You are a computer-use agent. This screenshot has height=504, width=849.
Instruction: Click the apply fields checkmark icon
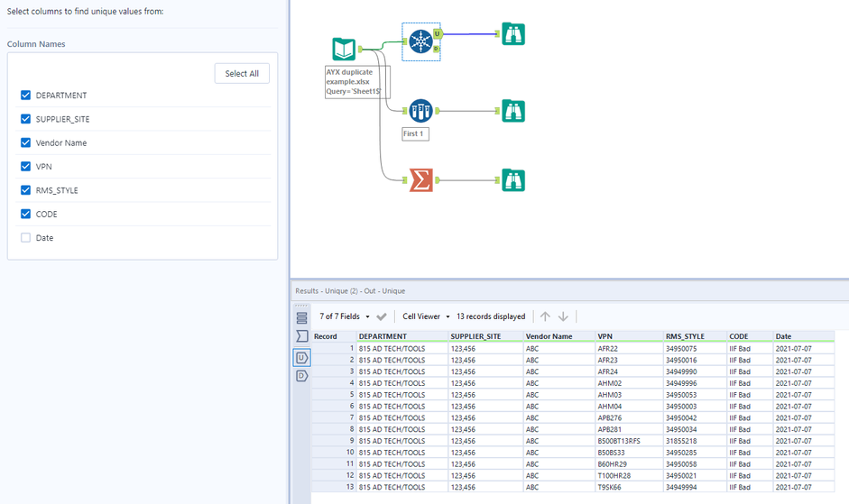(381, 316)
